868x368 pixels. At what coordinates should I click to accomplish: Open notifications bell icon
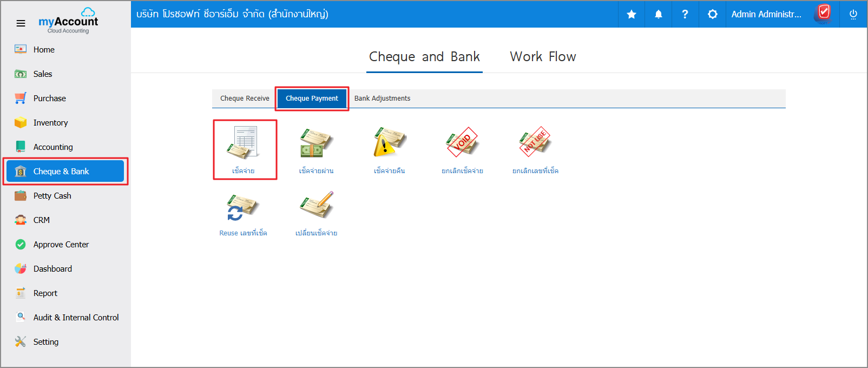(659, 15)
